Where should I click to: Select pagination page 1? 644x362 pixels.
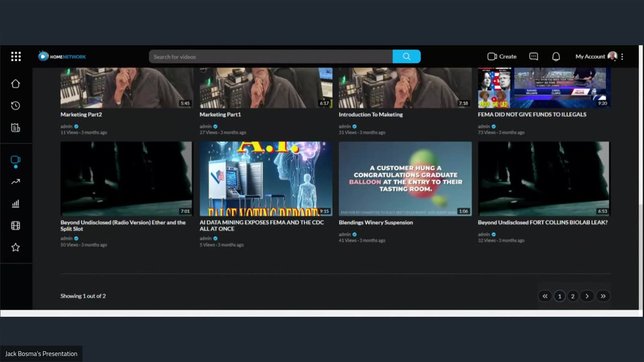coord(559,296)
